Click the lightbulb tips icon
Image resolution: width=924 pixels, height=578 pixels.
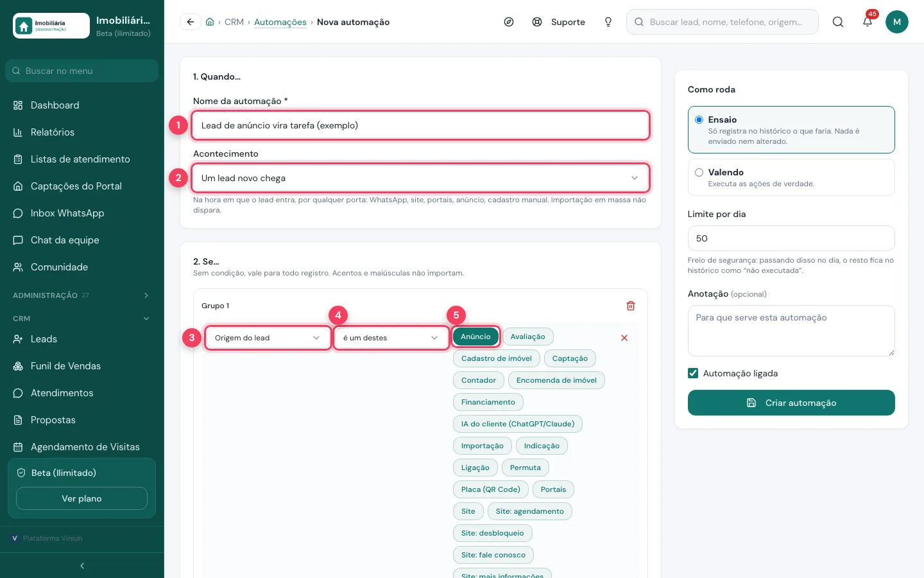click(x=608, y=22)
